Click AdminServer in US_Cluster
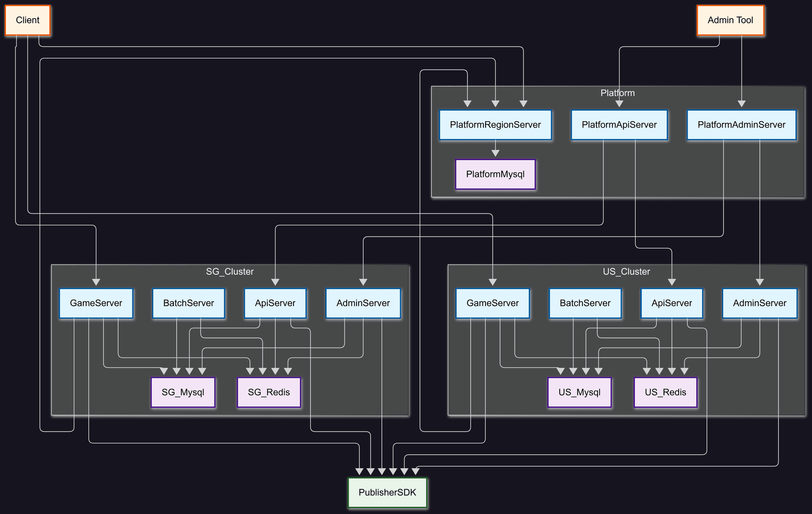Screen dimensions: 812x514 (x=760, y=303)
